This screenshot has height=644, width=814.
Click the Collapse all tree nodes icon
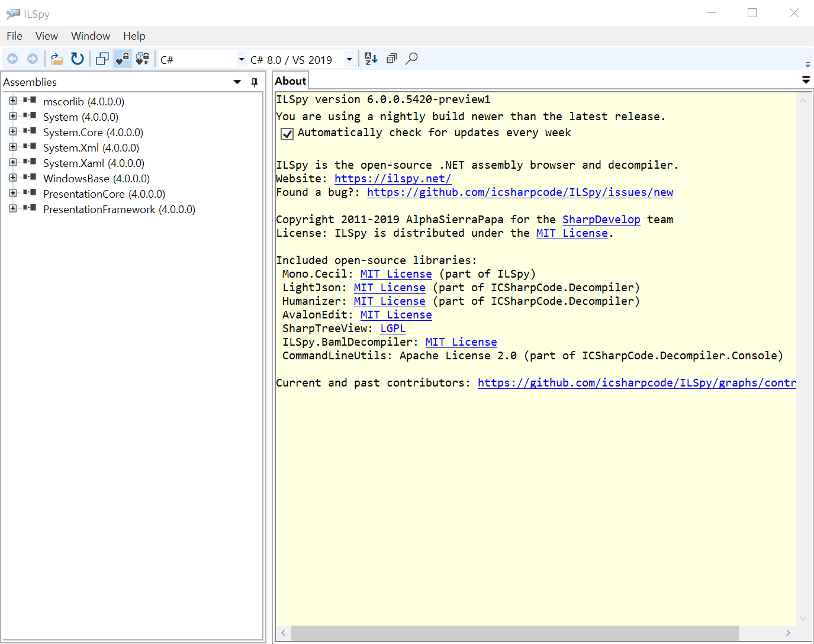[391, 59]
